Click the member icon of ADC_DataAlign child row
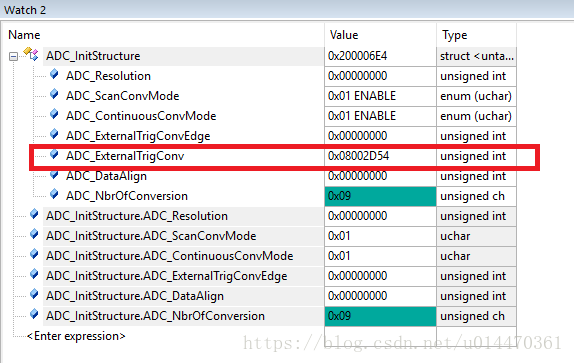The image size is (574, 363). [x=54, y=174]
